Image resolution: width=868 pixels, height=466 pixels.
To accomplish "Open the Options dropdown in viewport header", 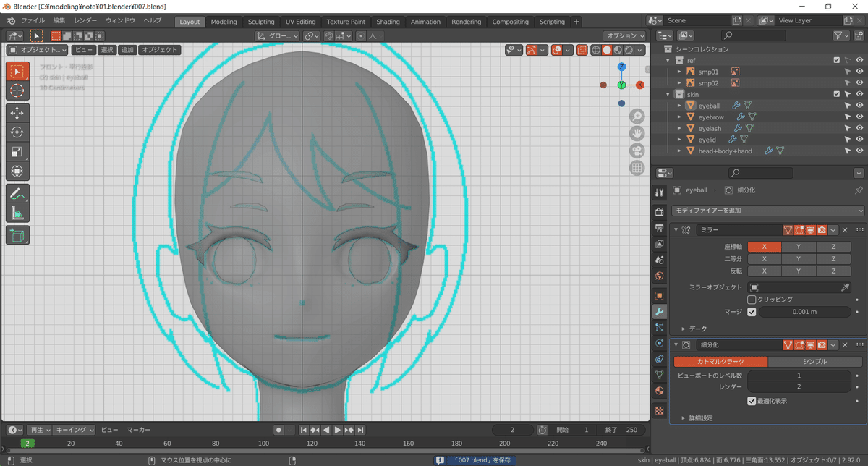I will click(x=624, y=35).
